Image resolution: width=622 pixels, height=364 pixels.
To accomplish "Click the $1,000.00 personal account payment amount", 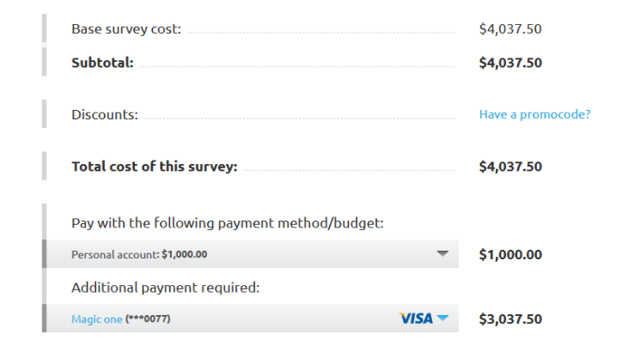I will coord(510,254).
